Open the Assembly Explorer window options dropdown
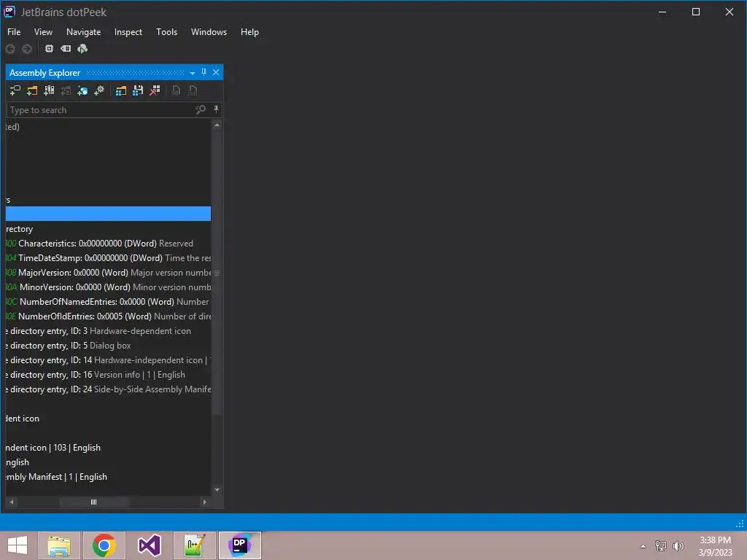The height and width of the screenshot is (560, 747). pyautogui.click(x=193, y=73)
